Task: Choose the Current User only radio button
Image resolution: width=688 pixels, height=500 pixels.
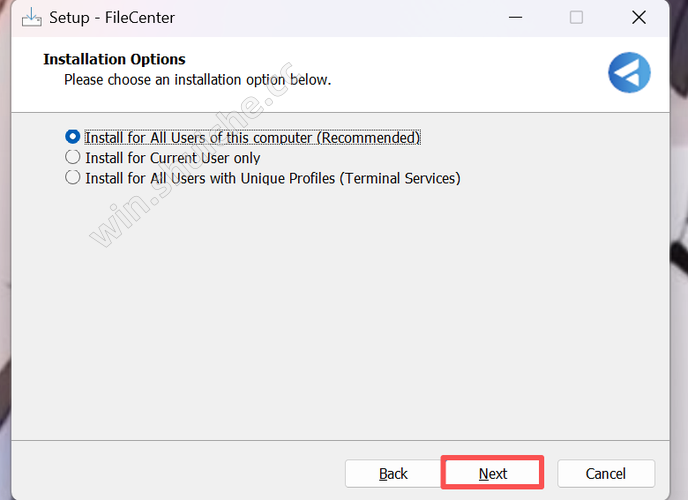Action: 72,157
